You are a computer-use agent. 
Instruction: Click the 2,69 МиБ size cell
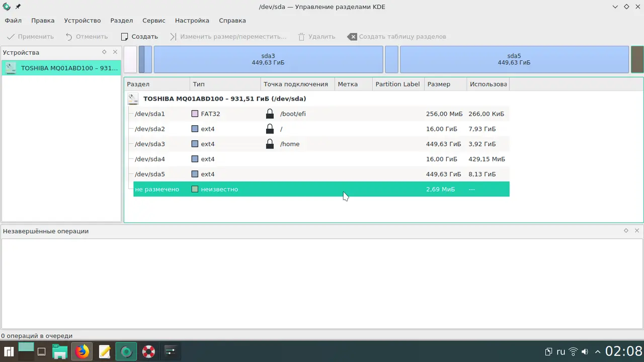pos(440,189)
